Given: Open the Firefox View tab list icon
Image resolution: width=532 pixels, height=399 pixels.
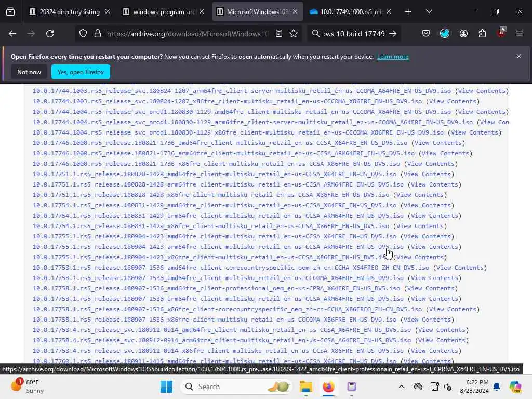Looking at the screenshot, I should pyautogui.click(x=10, y=12).
